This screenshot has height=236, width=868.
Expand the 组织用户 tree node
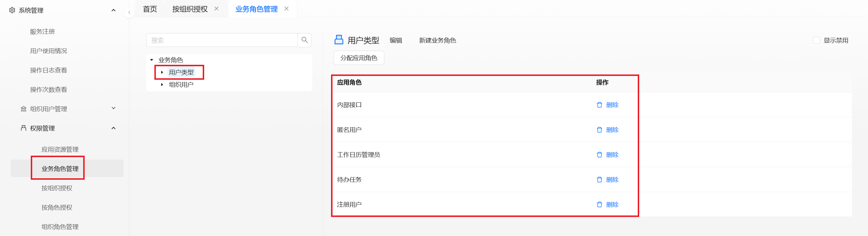click(162, 85)
